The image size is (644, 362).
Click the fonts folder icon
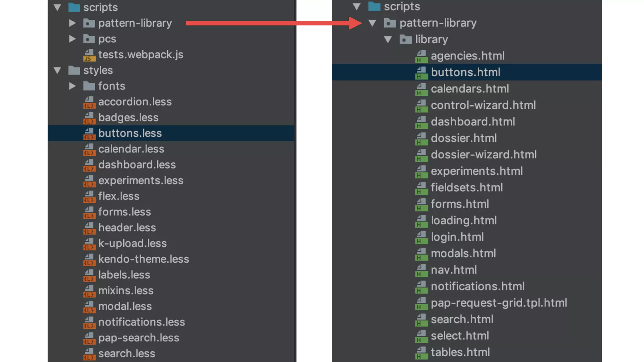89,86
